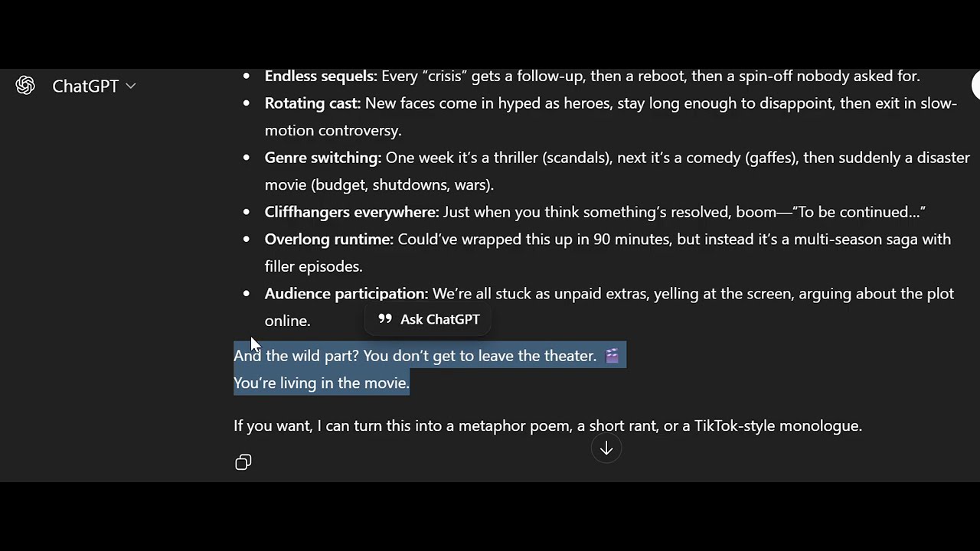
Task: Copy the response using the copy icon
Action: click(x=243, y=462)
